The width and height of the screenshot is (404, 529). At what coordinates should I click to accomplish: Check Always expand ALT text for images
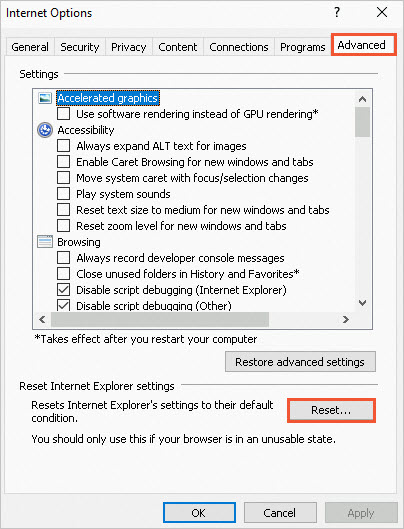63,146
